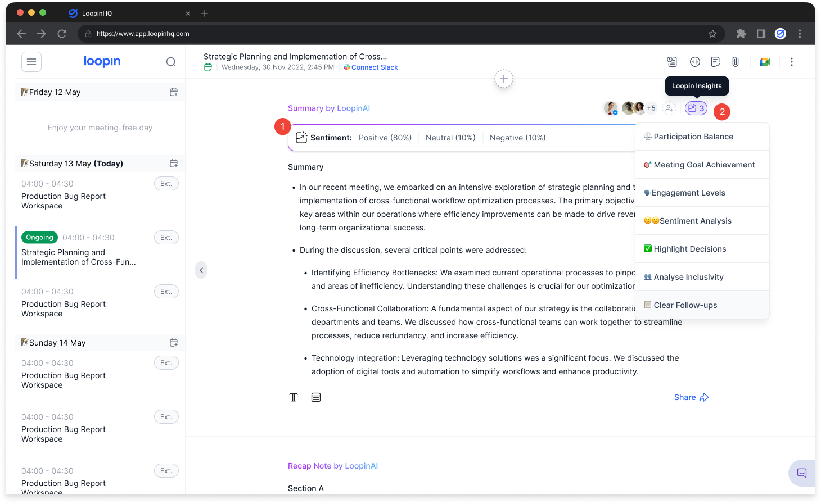Open calendar icon for Friday 12 May

click(x=174, y=92)
